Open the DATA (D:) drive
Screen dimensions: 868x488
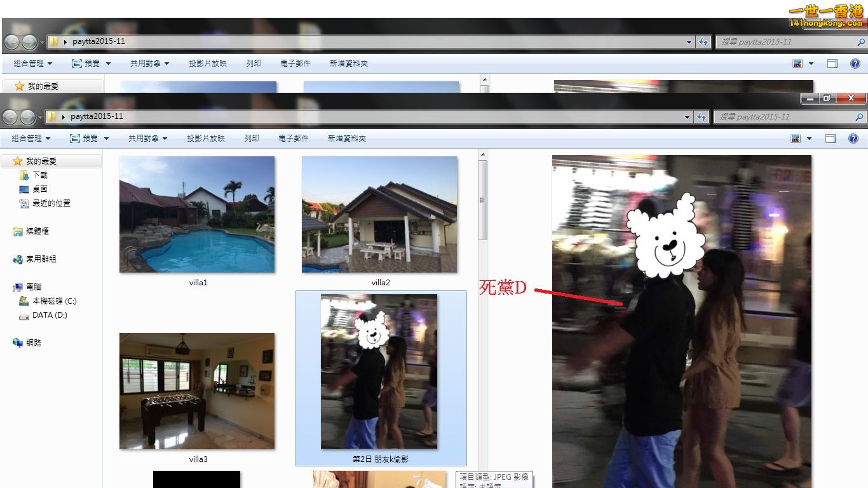pyautogui.click(x=50, y=315)
